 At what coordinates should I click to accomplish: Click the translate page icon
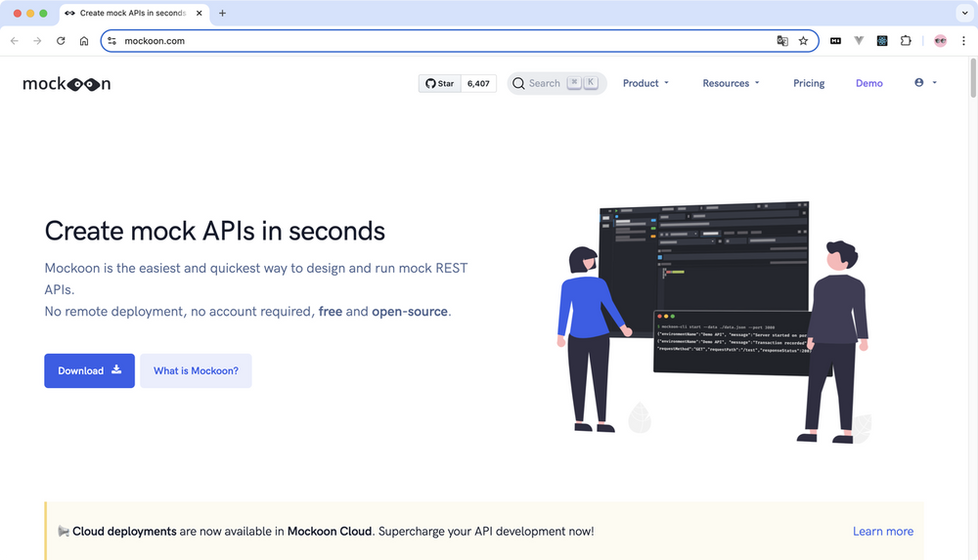[782, 41]
